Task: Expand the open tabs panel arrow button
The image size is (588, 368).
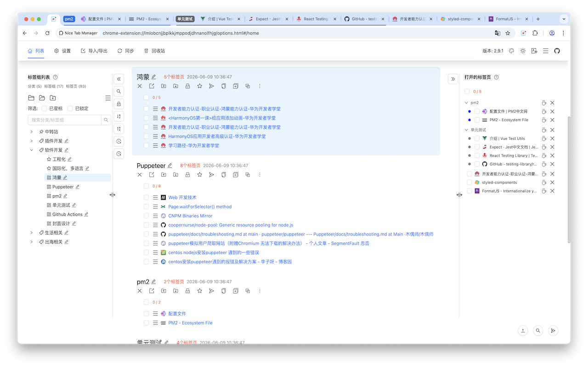Action: [x=453, y=79]
